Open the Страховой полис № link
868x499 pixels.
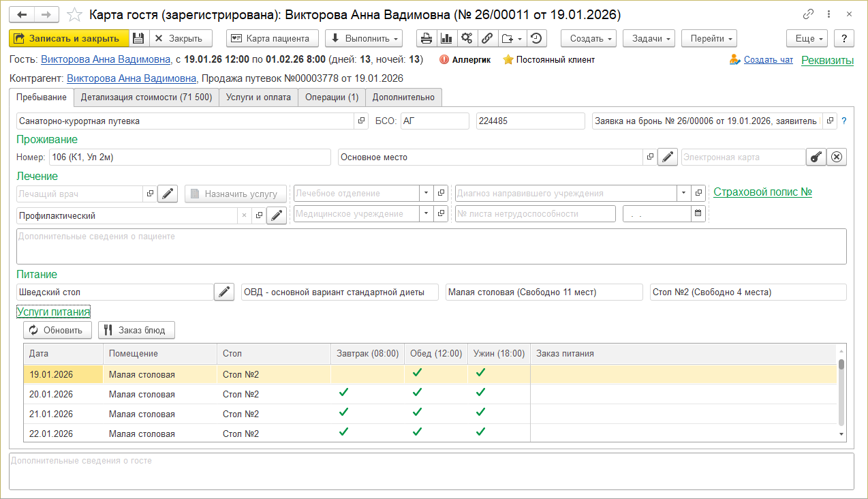(x=762, y=192)
